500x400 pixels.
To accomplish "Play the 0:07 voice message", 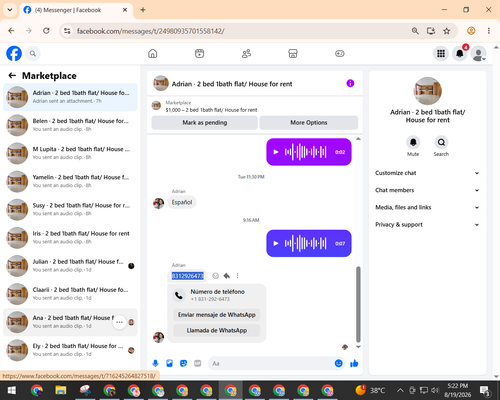I will point(276,243).
